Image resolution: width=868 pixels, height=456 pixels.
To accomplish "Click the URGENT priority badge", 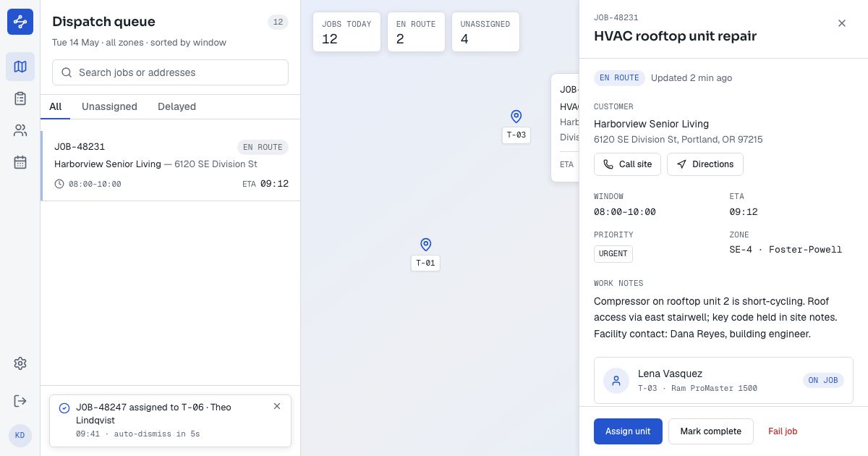I will [x=613, y=254].
